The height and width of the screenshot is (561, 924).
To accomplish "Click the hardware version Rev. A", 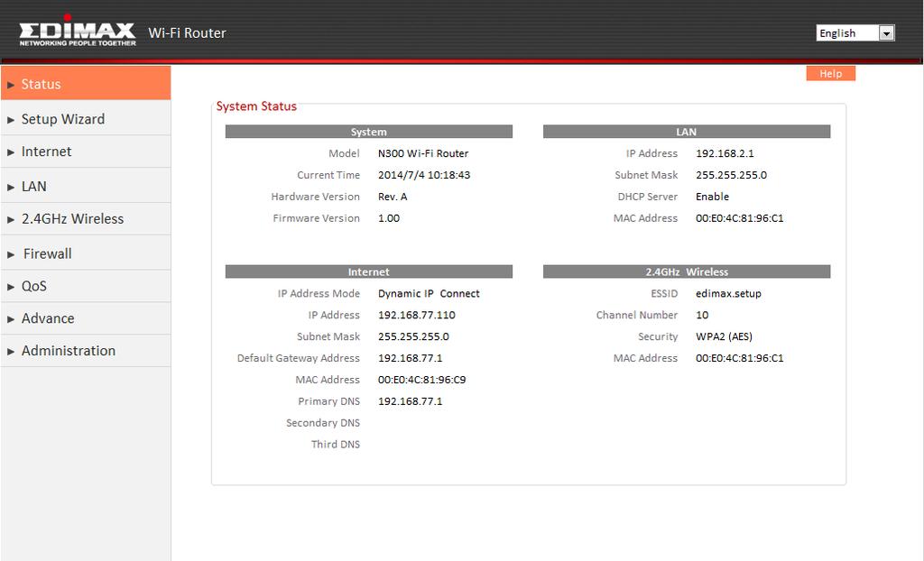I will tap(393, 197).
